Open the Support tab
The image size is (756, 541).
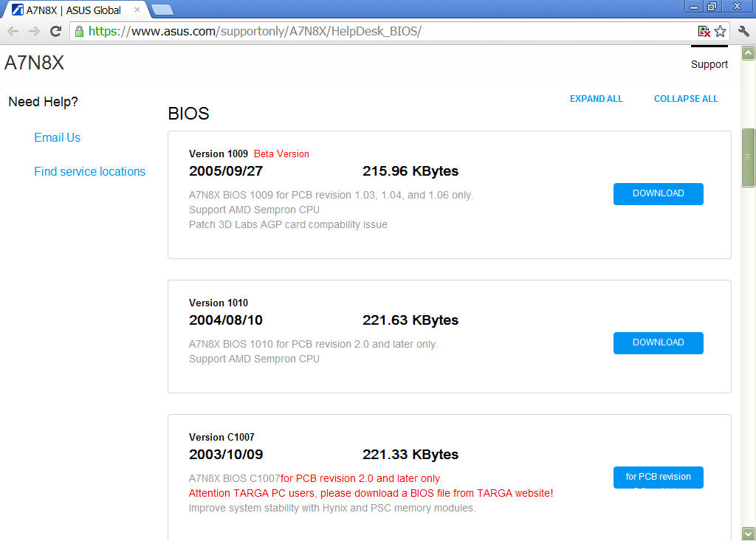709,65
